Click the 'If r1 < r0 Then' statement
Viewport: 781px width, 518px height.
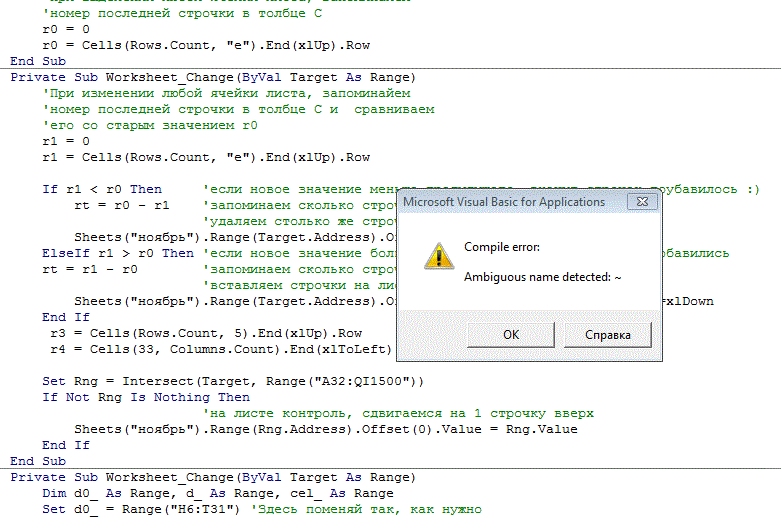coord(101,189)
